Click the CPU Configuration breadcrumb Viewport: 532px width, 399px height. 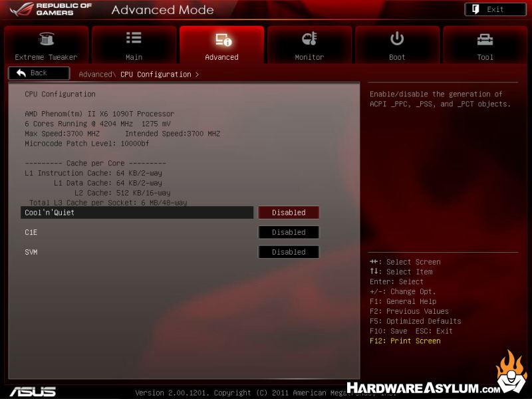[156, 74]
